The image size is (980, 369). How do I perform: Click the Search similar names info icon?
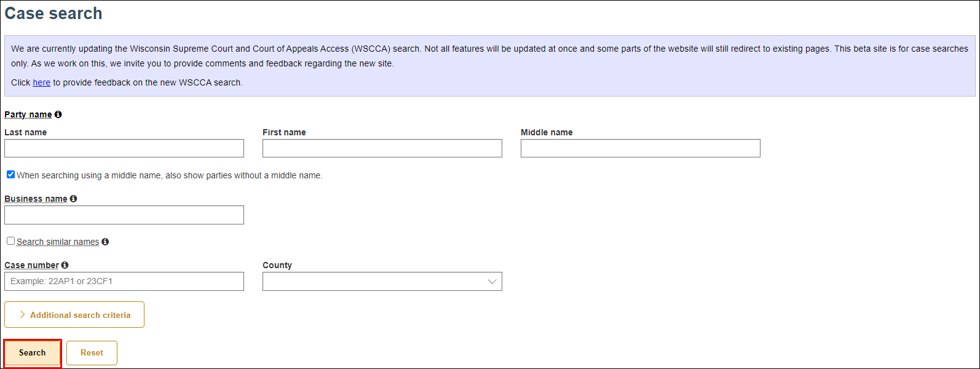pyautogui.click(x=105, y=242)
